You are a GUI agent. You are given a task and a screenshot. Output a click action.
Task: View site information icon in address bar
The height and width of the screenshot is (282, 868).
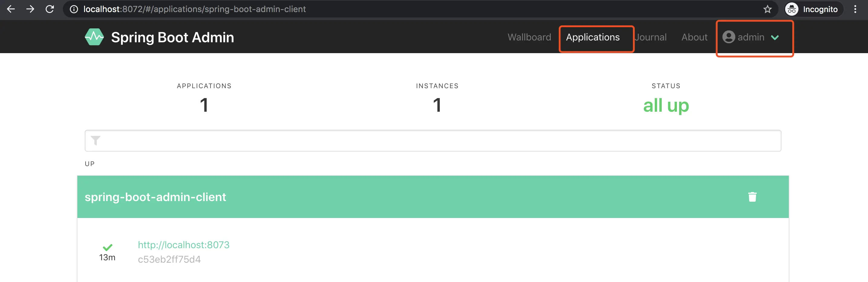pos(74,9)
